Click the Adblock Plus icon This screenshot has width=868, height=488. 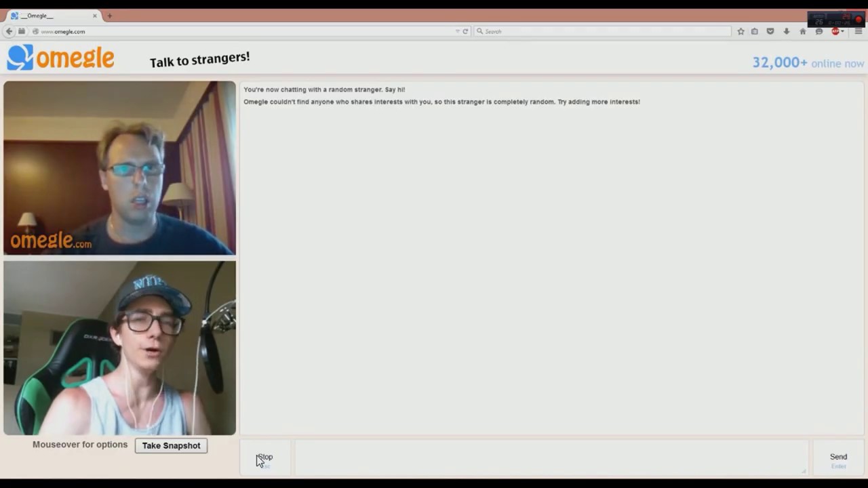coord(835,31)
